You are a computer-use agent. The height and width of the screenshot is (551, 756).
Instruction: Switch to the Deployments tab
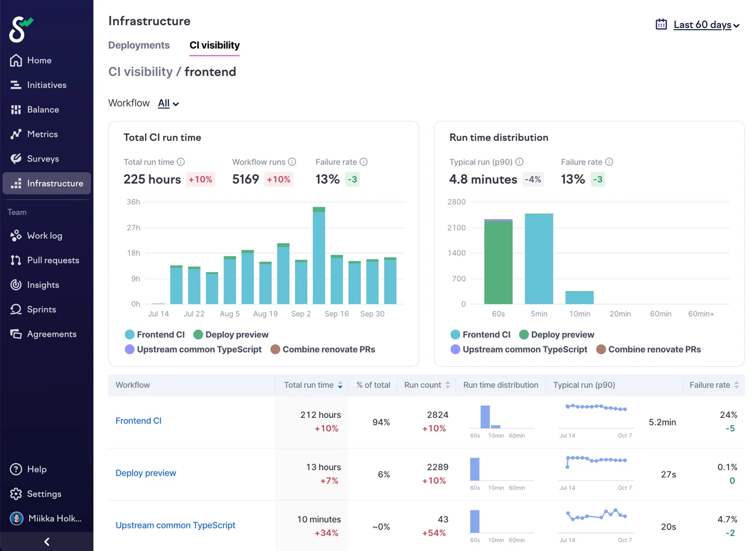139,45
